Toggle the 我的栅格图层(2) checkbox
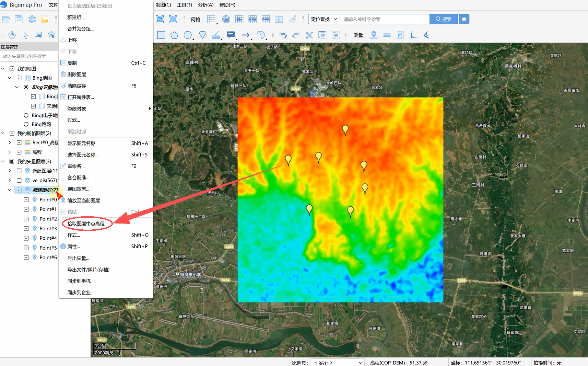The height and width of the screenshot is (366, 588). click(x=12, y=133)
